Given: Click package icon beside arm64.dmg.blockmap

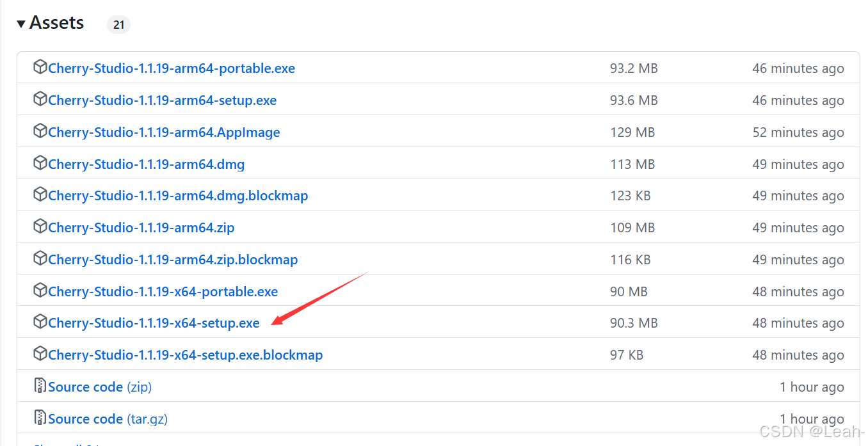Looking at the screenshot, I should click(x=40, y=194).
